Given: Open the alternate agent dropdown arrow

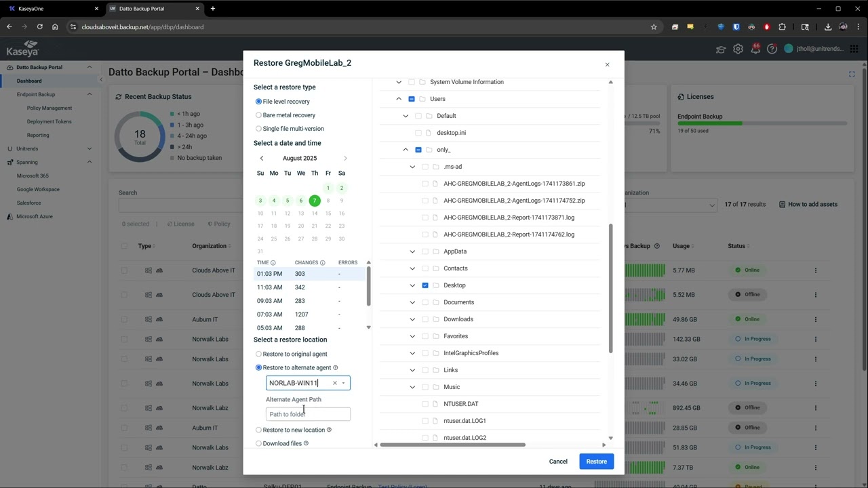Looking at the screenshot, I should 343,383.
